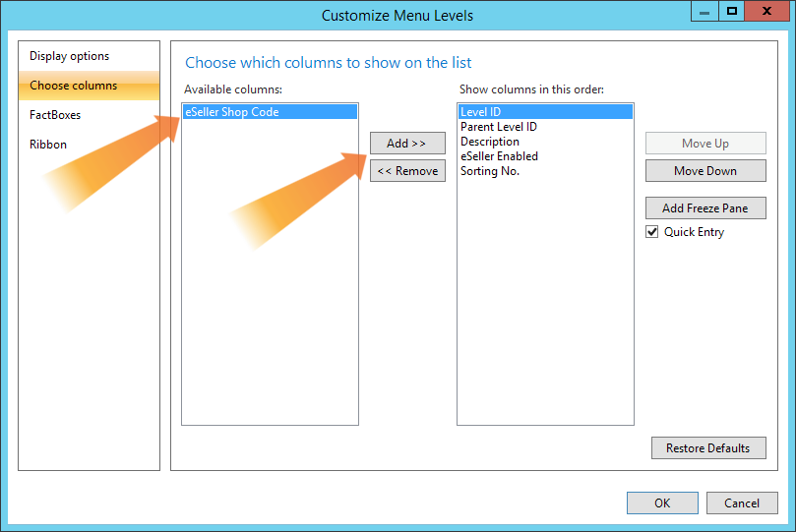This screenshot has width=796, height=532.
Task: Select Description in shown columns list
Action: pyautogui.click(x=545, y=142)
